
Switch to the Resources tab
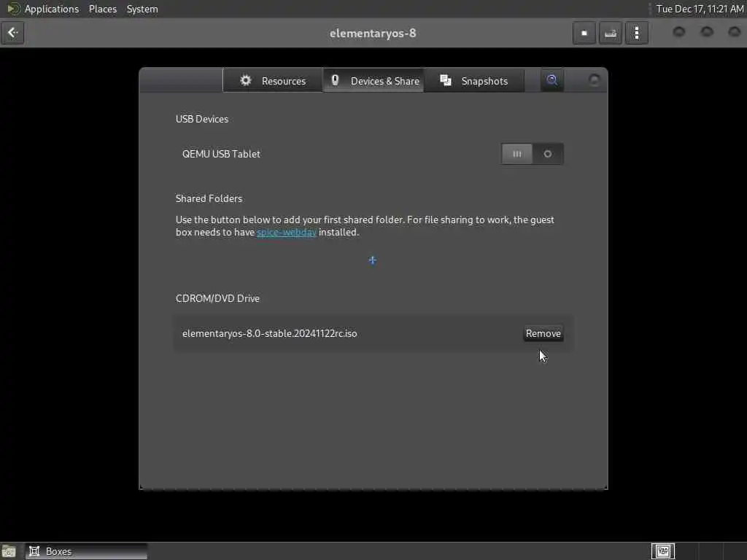[273, 80]
